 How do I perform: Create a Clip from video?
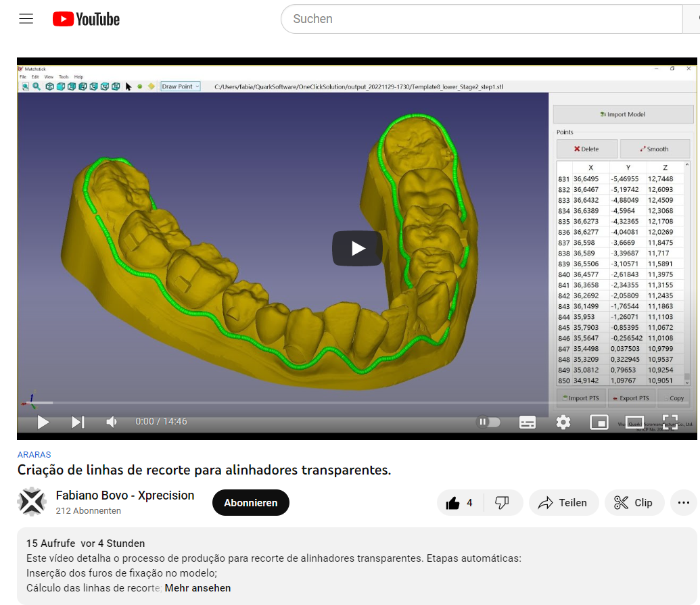[x=634, y=503]
